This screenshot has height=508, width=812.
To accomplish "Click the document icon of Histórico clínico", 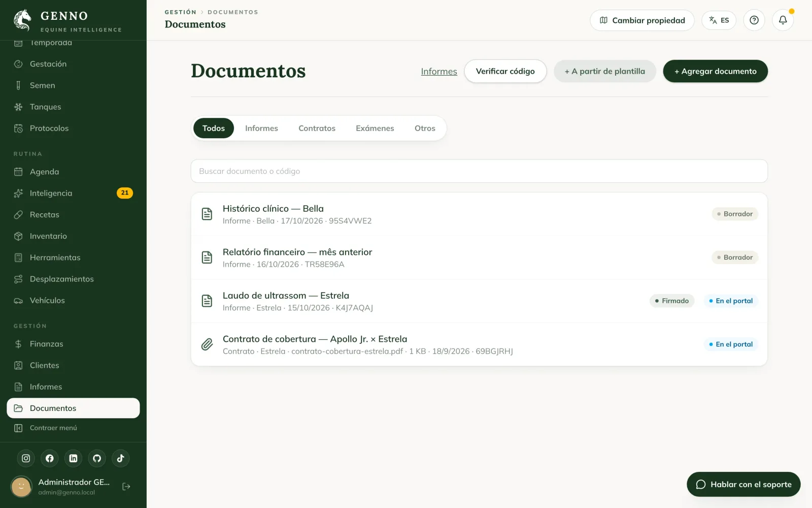I will pos(207,214).
